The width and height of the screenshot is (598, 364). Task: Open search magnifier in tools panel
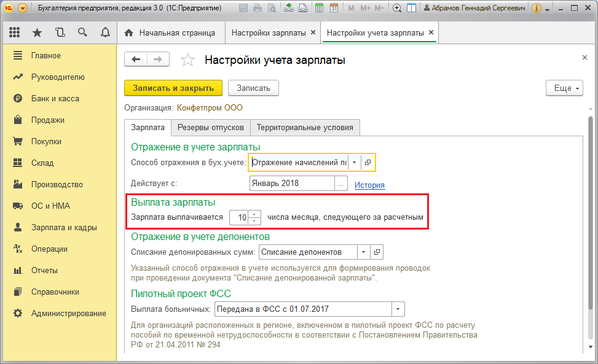pos(82,33)
